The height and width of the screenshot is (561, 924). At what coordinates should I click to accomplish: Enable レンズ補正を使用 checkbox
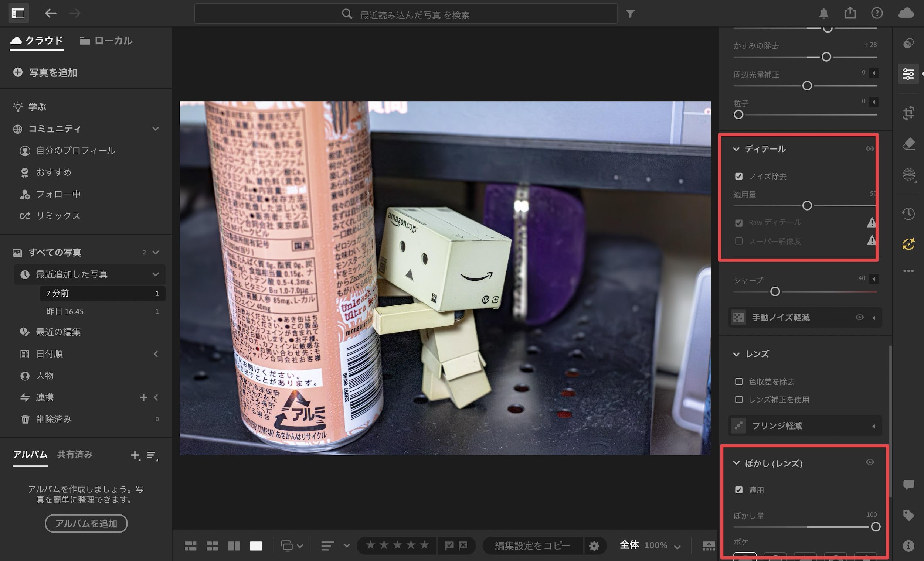tap(738, 400)
